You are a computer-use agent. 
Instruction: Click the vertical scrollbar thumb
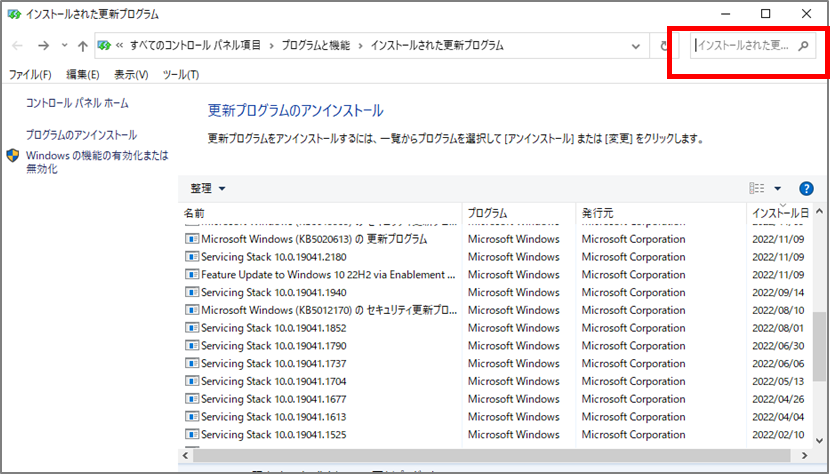pyautogui.click(x=819, y=346)
